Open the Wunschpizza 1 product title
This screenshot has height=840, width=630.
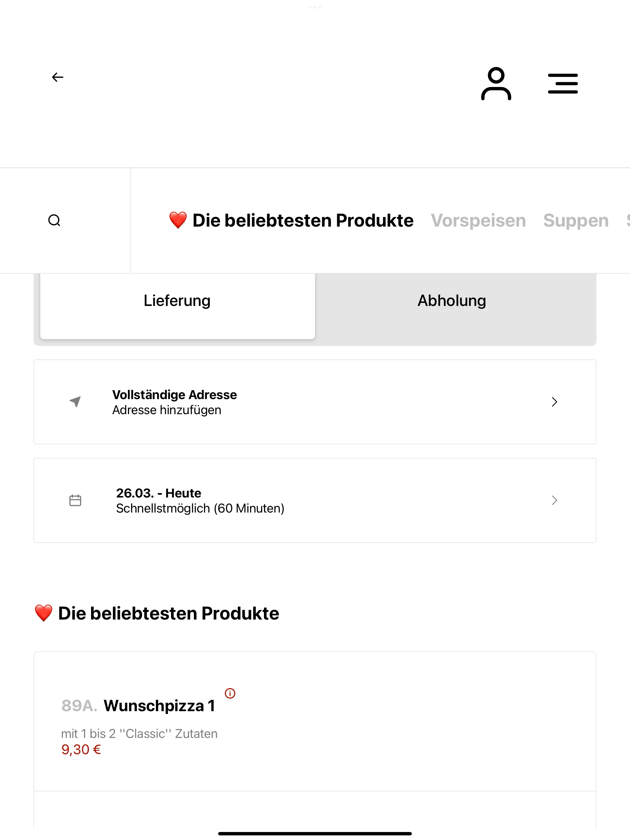(x=160, y=706)
